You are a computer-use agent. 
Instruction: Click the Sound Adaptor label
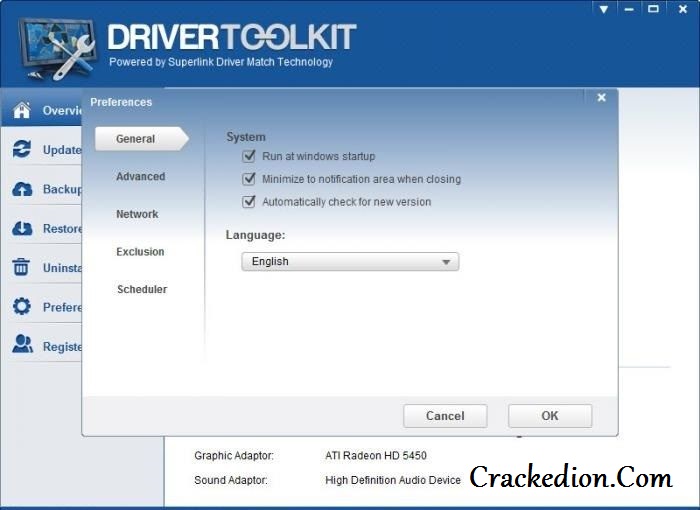[231, 480]
